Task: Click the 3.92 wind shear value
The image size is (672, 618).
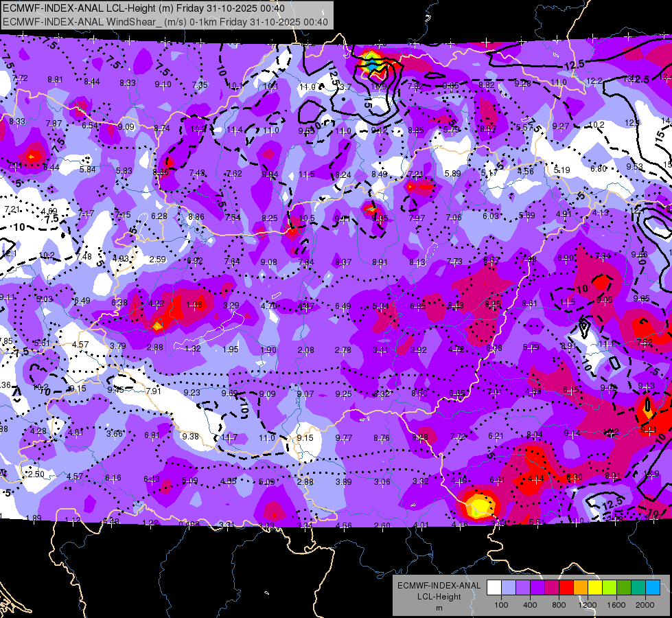Action: point(418,350)
